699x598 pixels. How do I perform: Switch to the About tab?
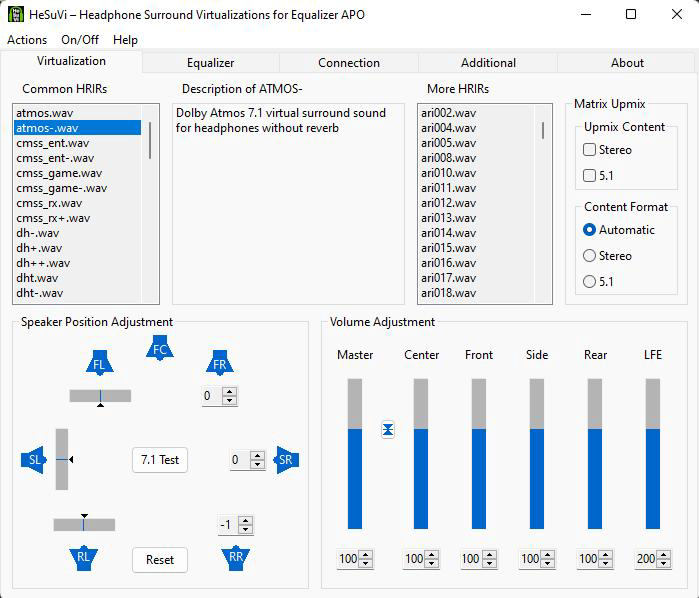(x=627, y=63)
